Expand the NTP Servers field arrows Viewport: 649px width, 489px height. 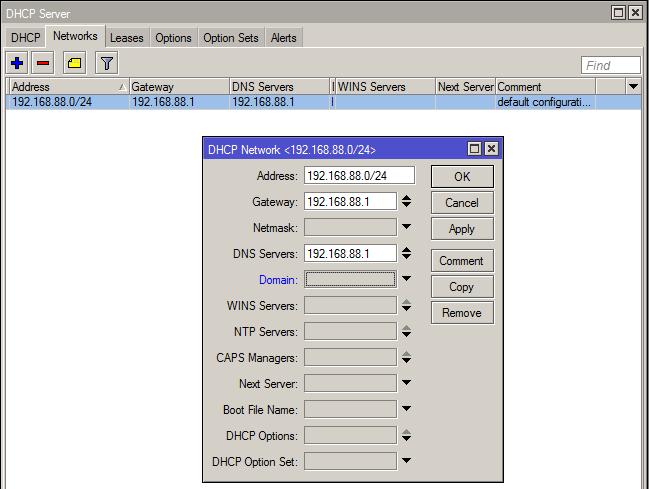click(x=406, y=332)
